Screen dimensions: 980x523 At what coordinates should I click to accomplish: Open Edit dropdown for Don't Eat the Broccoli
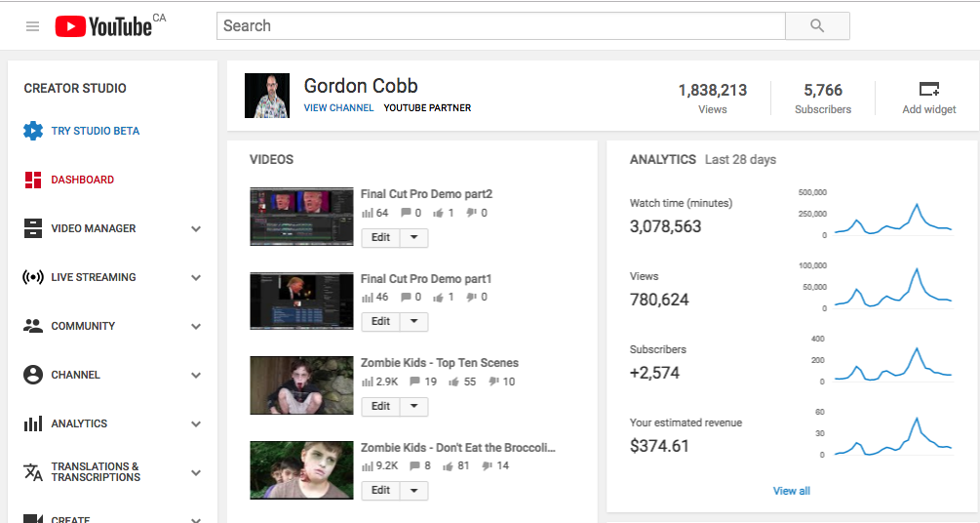click(413, 491)
